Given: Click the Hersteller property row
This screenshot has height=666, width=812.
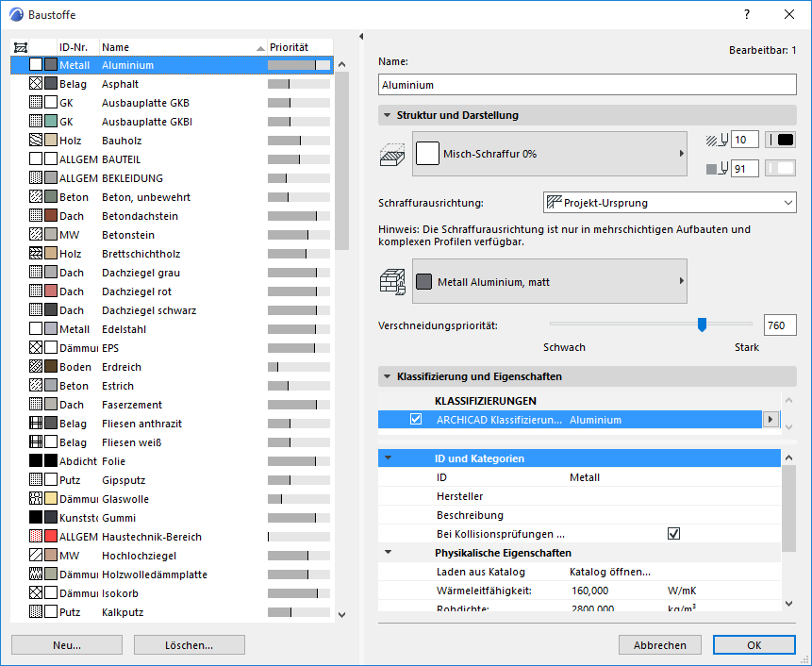Looking at the screenshot, I should click(579, 496).
